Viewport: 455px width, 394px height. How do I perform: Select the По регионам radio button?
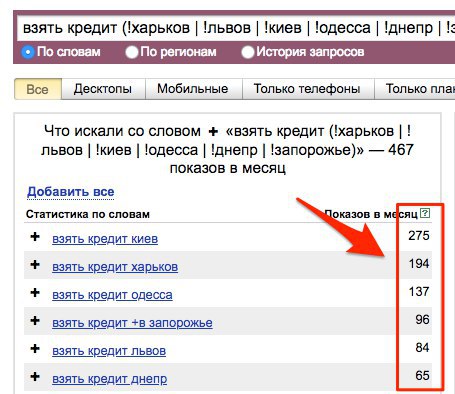point(132,52)
